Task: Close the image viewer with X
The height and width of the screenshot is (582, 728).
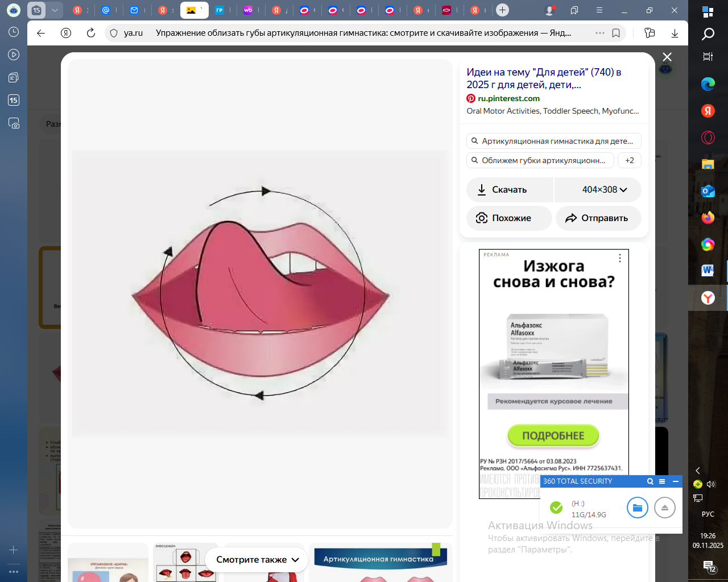Action: [x=667, y=57]
